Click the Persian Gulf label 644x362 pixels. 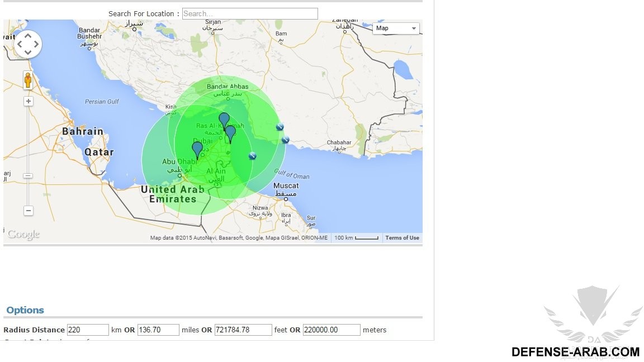pos(102,101)
